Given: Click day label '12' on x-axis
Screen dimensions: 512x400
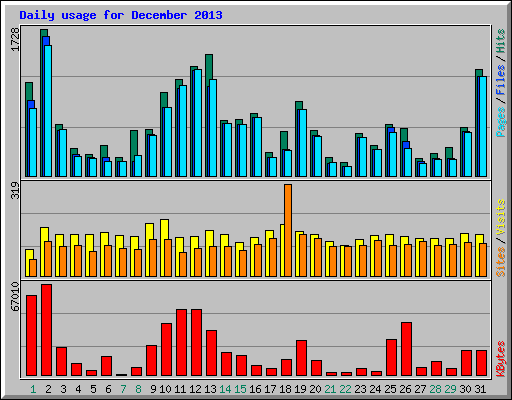Looking at the screenshot, I should coord(195,389).
